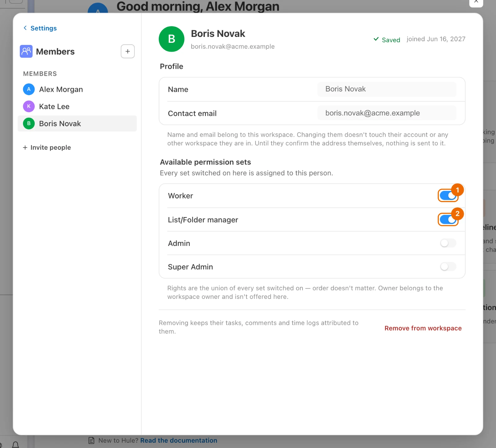Click Kate Lee's purple avatar
The width and height of the screenshot is (496, 448).
click(x=29, y=106)
